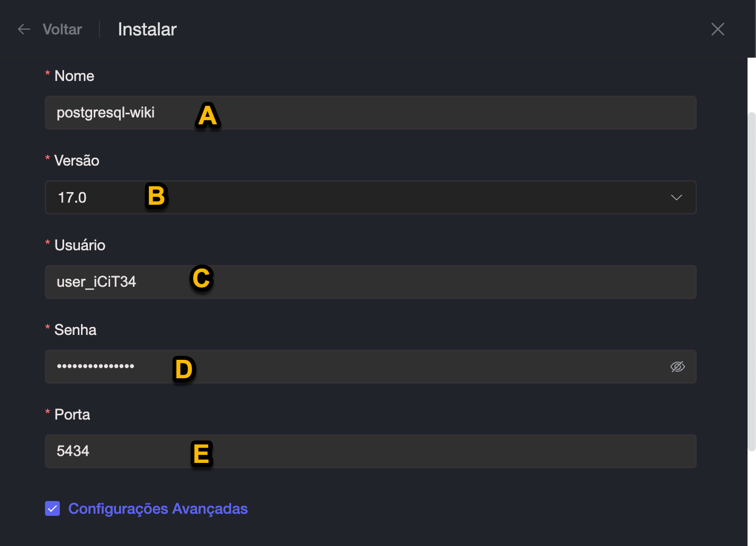The image size is (756, 546).
Task: Click into the Usuário input field
Action: tap(371, 282)
